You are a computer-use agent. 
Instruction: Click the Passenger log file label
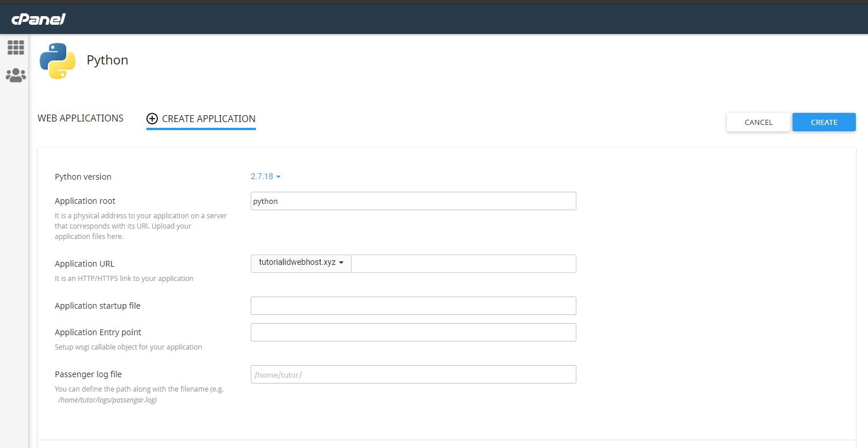88,374
